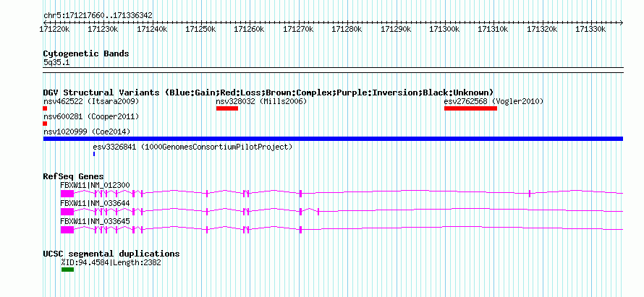This screenshot has height=297, width=644.
Task: Click the 171290k ruler position
Action: tap(396, 29)
